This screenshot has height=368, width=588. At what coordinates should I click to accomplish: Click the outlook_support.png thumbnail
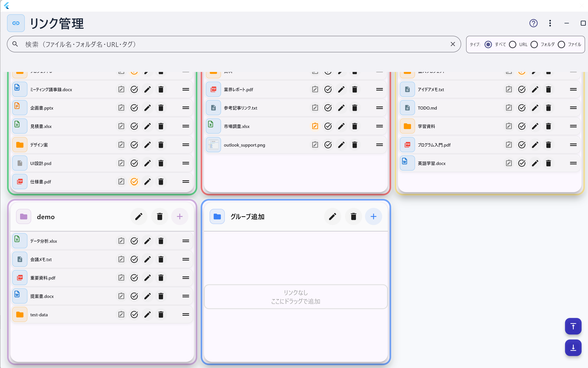213,145
